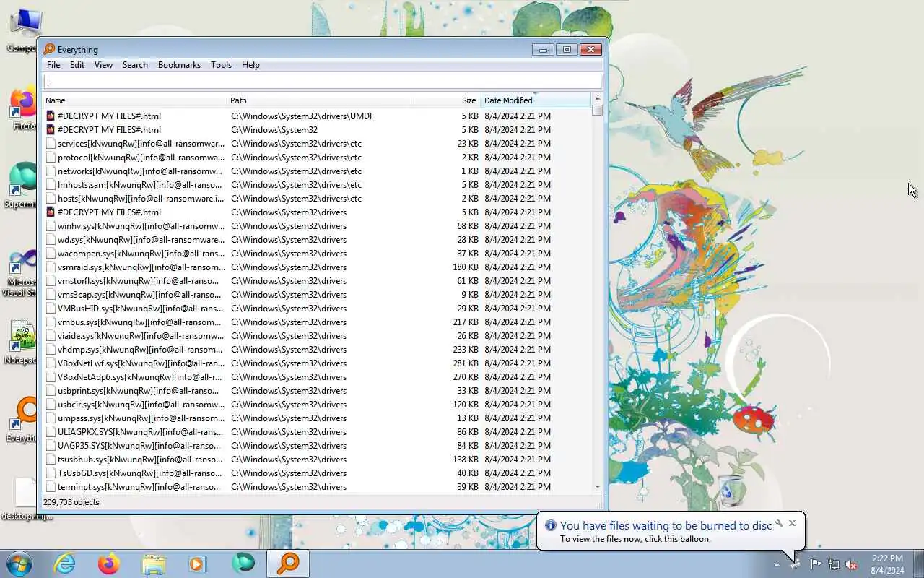Open the Tools menu
Screen dimensions: 924x578
(221, 65)
